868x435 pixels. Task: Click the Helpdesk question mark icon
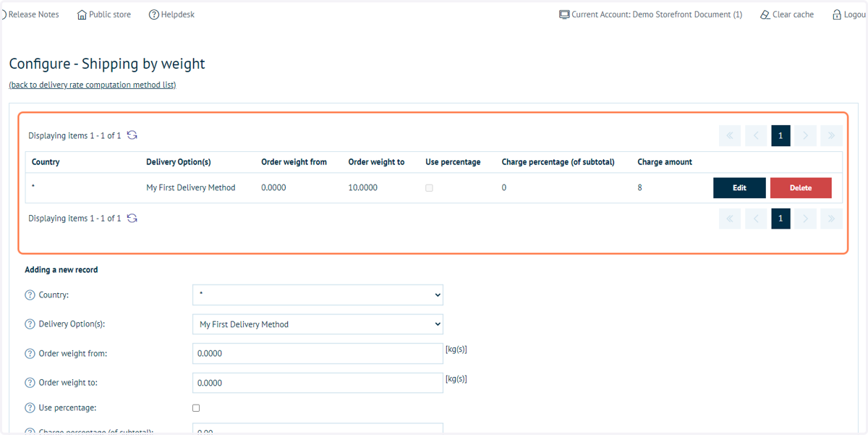point(154,14)
